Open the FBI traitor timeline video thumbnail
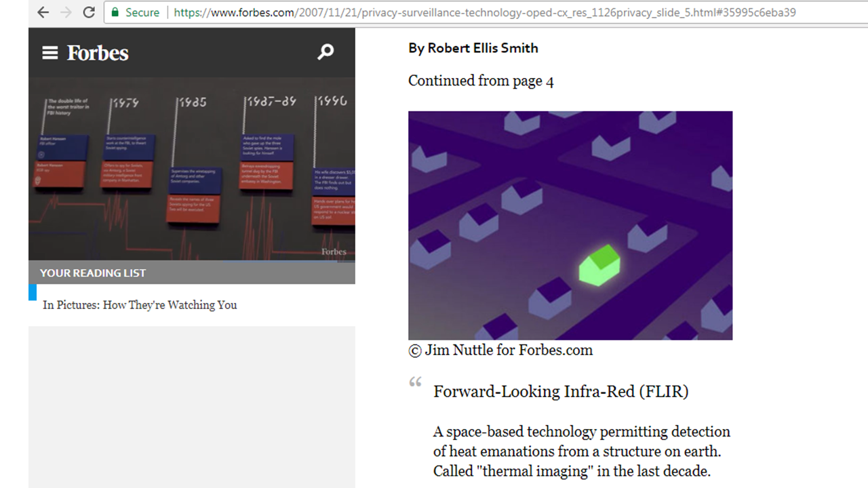The width and height of the screenshot is (868, 488). click(x=192, y=169)
